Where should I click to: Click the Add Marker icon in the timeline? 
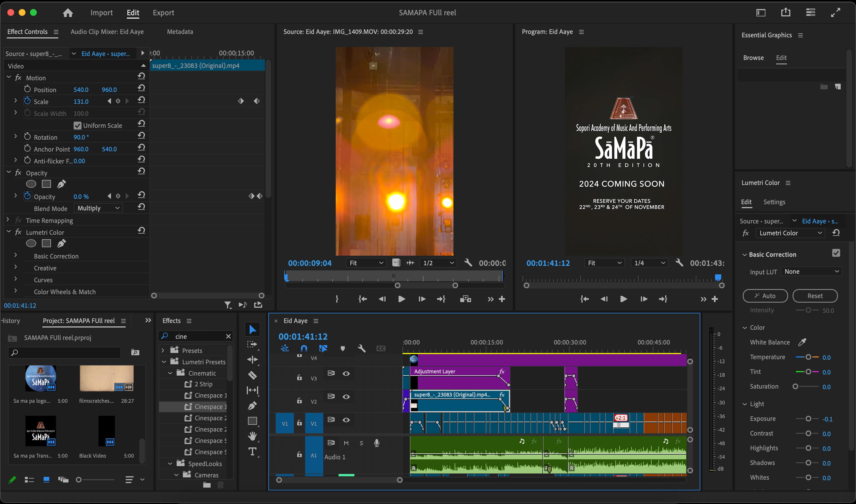click(343, 348)
